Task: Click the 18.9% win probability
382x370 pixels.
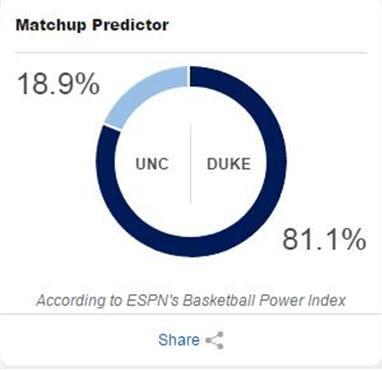Action: 58,84
